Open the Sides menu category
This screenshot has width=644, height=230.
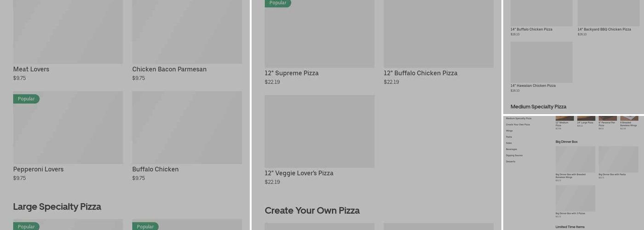(509, 143)
